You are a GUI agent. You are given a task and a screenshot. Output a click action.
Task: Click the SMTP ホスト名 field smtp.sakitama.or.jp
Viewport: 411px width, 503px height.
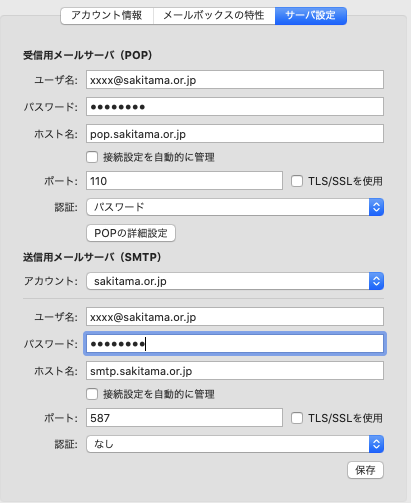235,371
